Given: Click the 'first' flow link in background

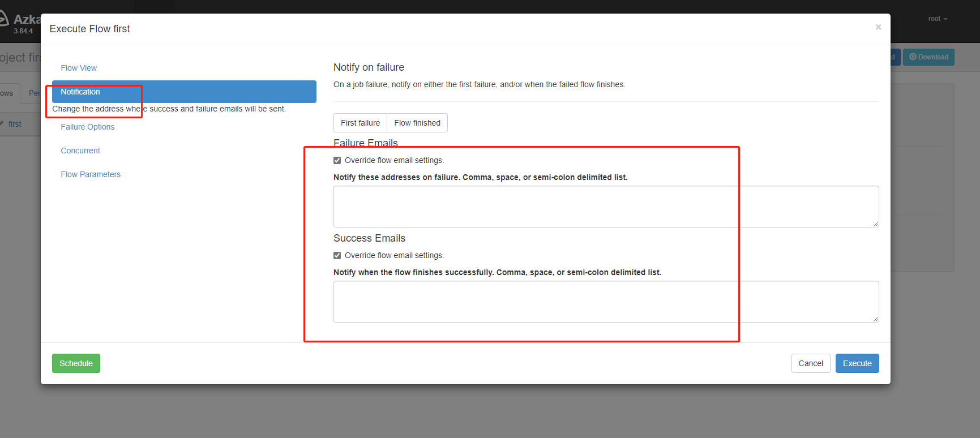Looking at the screenshot, I should [15, 124].
